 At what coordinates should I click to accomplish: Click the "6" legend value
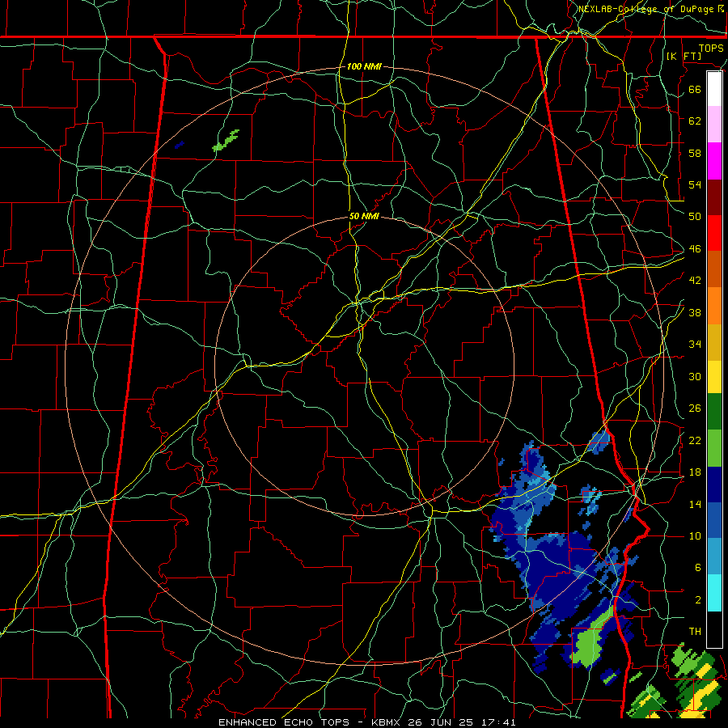click(698, 567)
